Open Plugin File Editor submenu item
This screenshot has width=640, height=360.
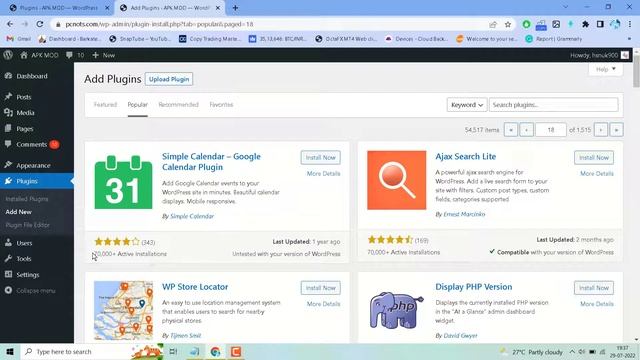pyautogui.click(x=27, y=225)
